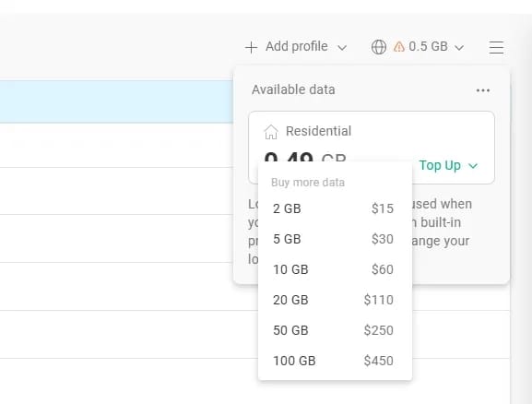This screenshot has width=532, height=404.
Task: Select the highlighted blue profile row
Action: pos(116,101)
